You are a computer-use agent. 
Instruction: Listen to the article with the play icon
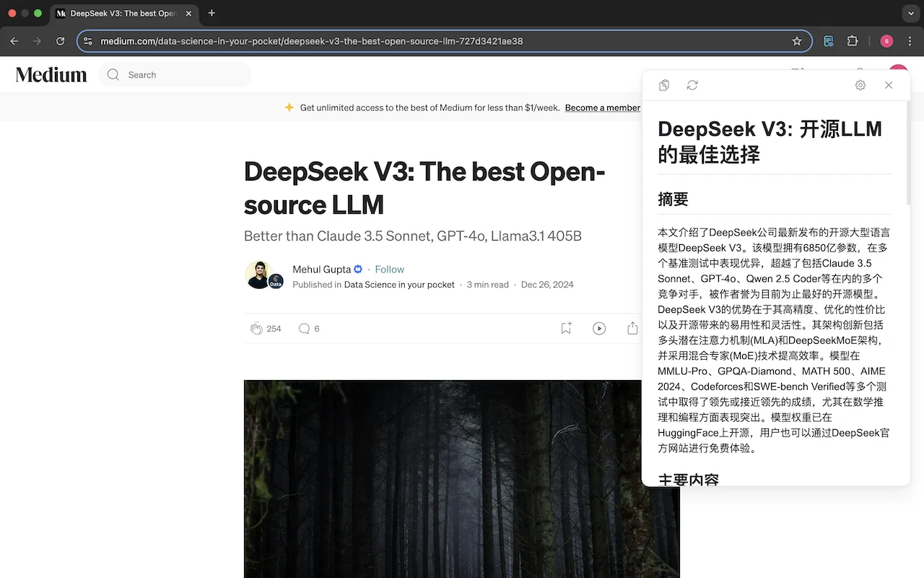pyautogui.click(x=599, y=329)
